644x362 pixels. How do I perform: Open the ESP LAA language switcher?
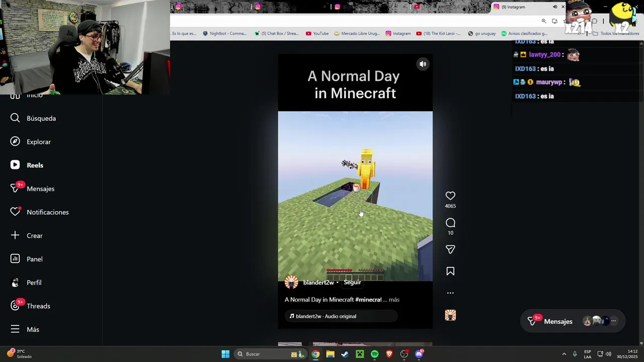click(x=588, y=354)
